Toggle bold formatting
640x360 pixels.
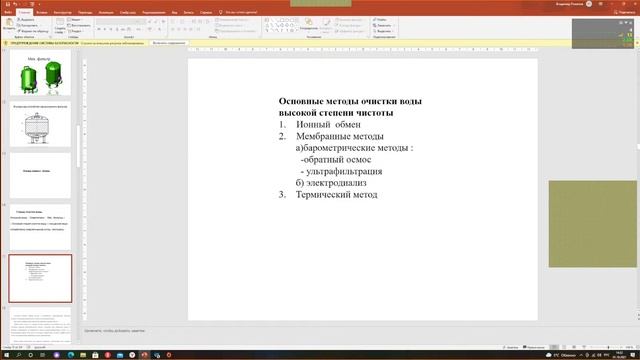[99, 29]
